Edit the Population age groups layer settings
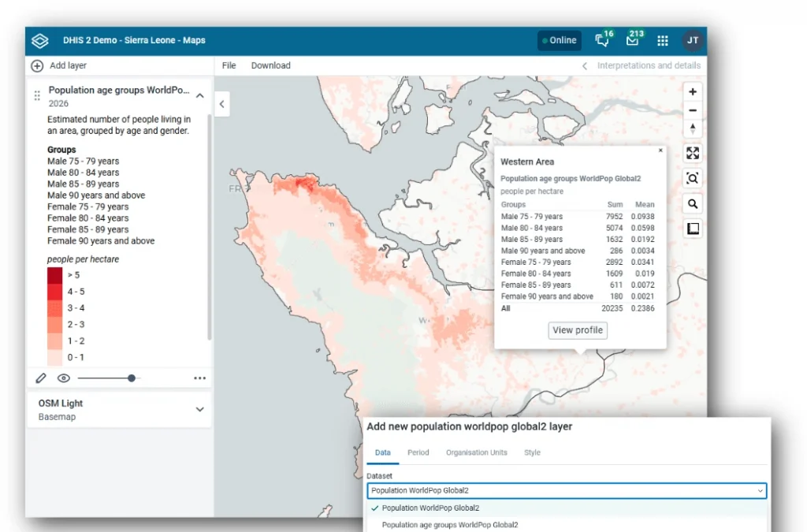Screen dimensions: 807x532 (41, 378)
